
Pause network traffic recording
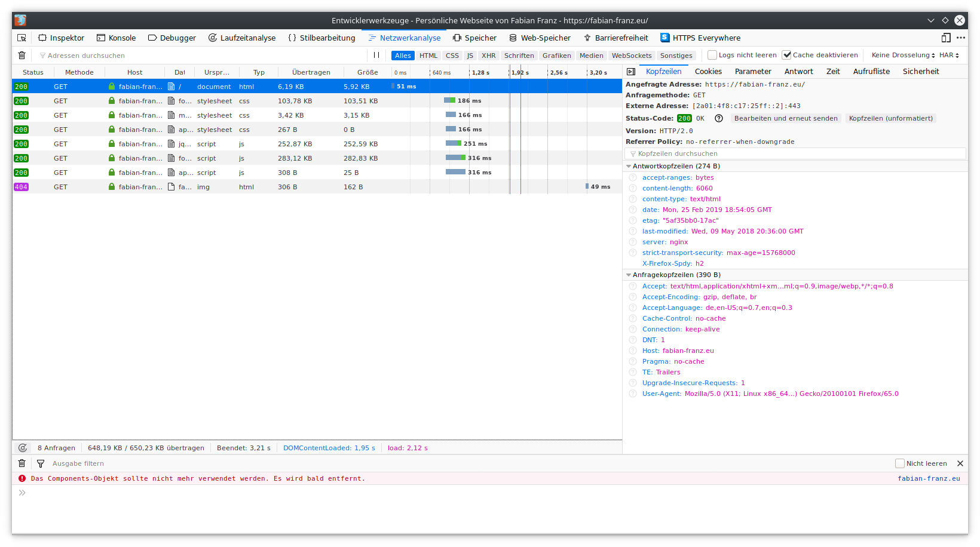pos(377,55)
